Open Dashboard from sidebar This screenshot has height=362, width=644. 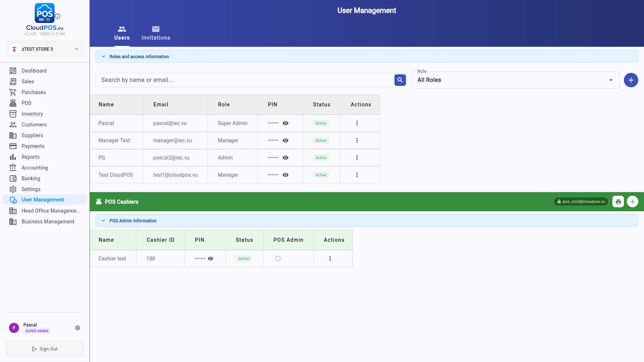45,71
